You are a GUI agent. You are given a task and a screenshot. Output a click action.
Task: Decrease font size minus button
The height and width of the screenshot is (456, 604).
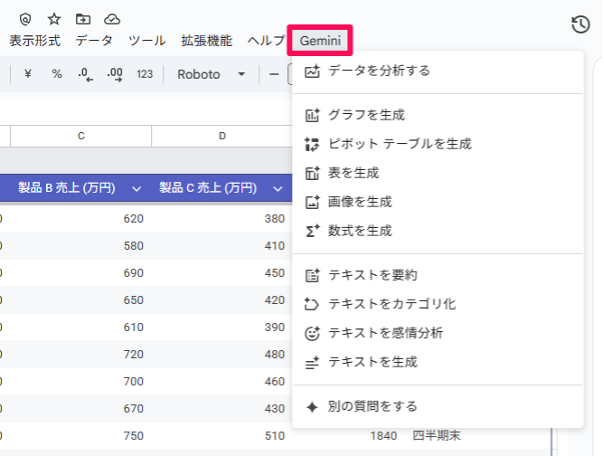click(x=274, y=74)
